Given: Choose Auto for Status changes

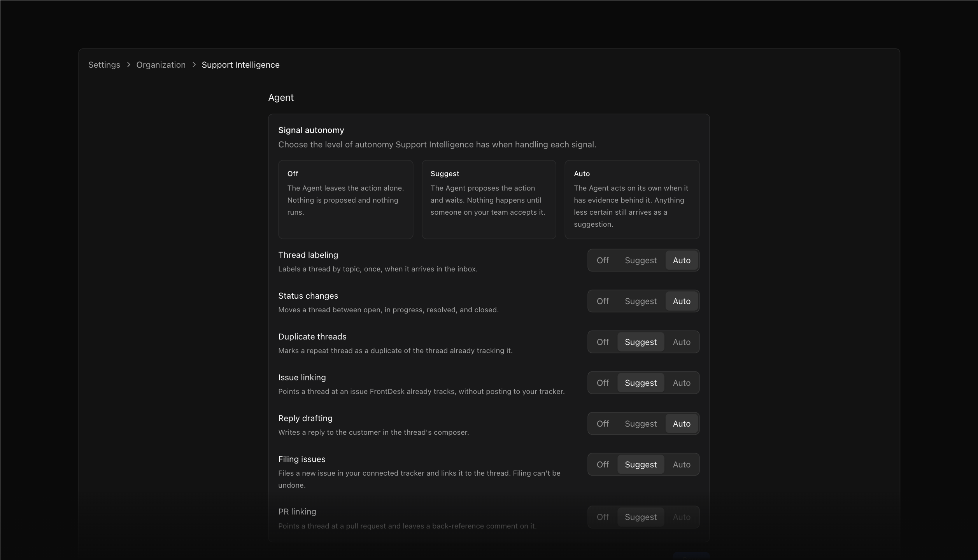Looking at the screenshot, I should [x=682, y=301].
